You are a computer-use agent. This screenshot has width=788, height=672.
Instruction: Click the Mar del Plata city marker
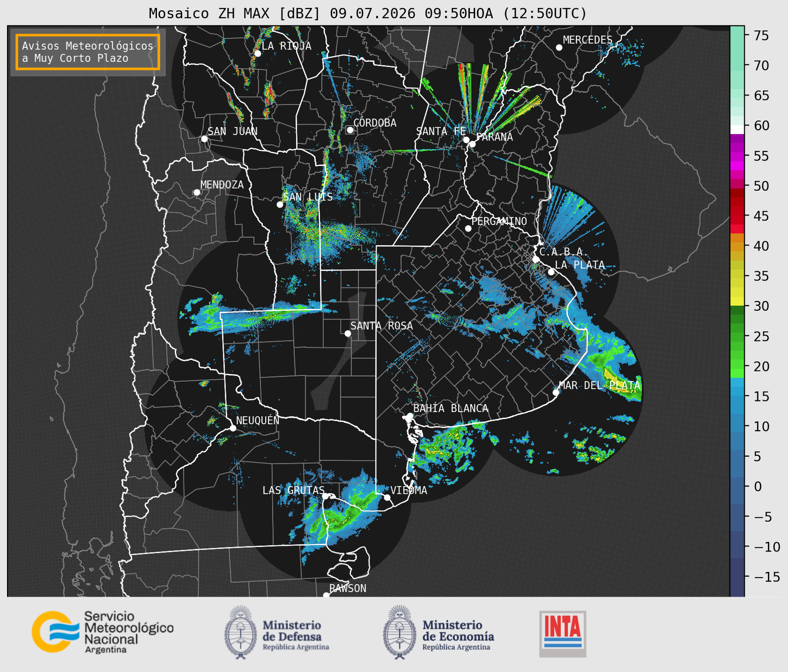pos(555,393)
